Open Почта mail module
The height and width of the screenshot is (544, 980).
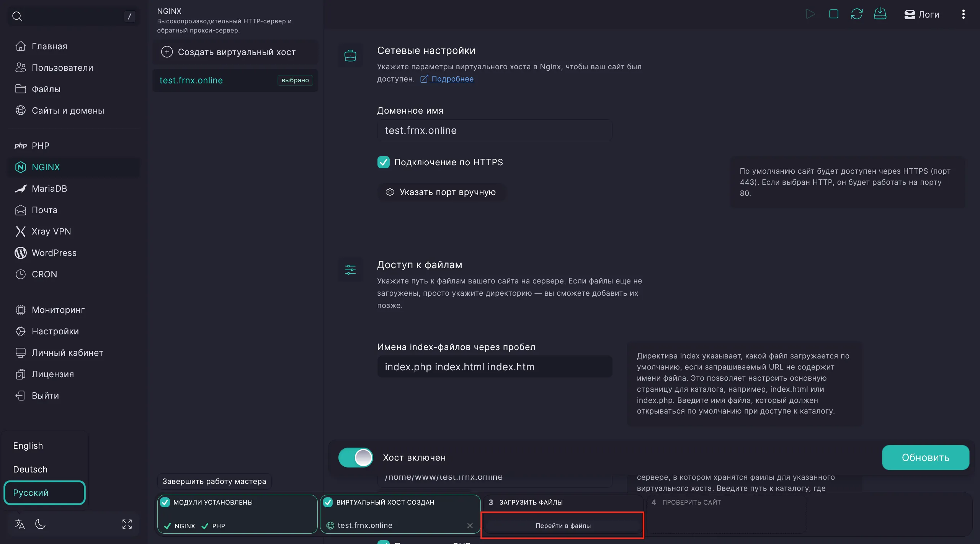tap(74, 210)
